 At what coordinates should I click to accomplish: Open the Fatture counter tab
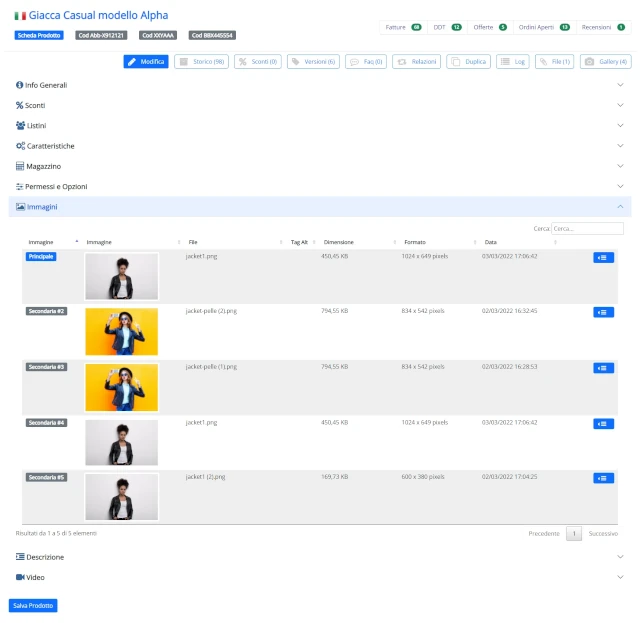pyautogui.click(x=403, y=27)
